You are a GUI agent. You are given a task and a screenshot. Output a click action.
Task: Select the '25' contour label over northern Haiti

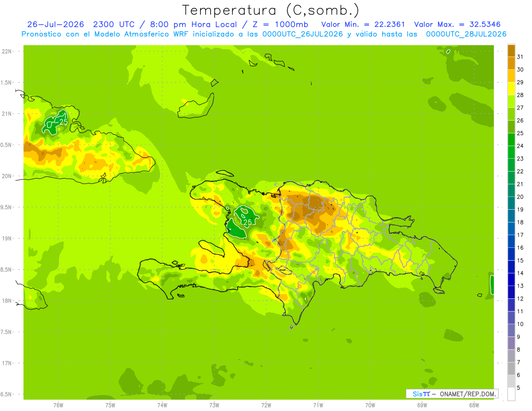pyautogui.click(x=248, y=222)
